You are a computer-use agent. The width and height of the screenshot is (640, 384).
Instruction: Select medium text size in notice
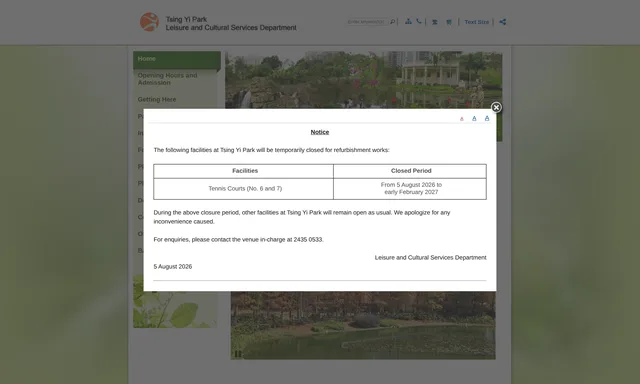474,118
